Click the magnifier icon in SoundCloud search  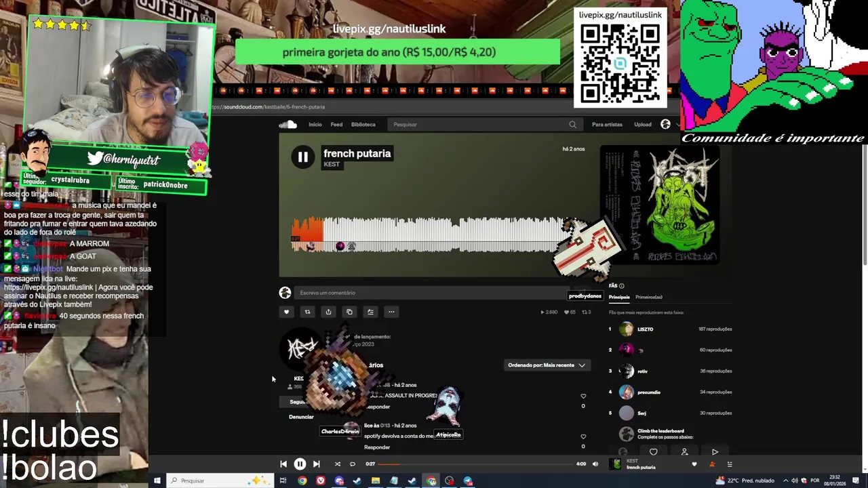pos(572,125)
